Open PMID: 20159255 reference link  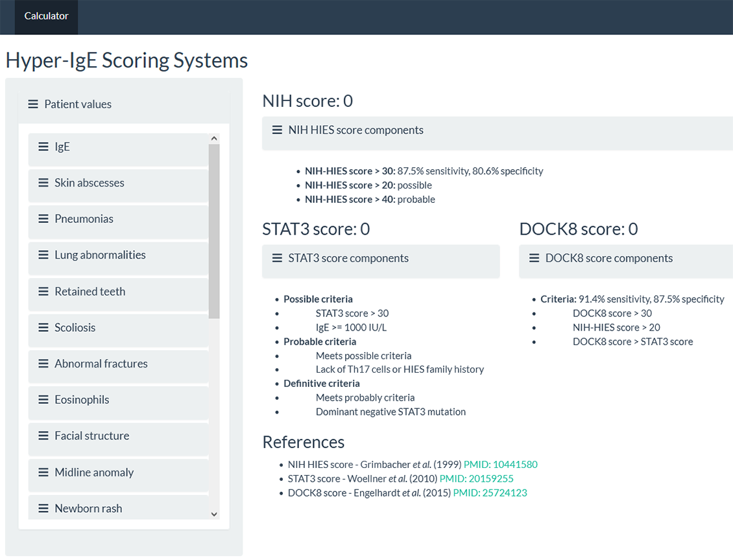coord(476,479)
